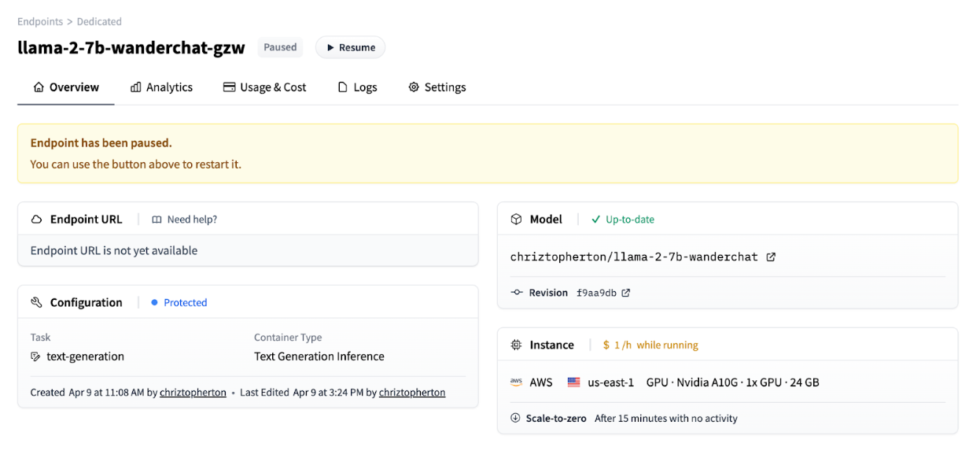980x458 pixels.
Task: Go to the Logs tab
Action: pyautogui.click(x=357, y=87)
